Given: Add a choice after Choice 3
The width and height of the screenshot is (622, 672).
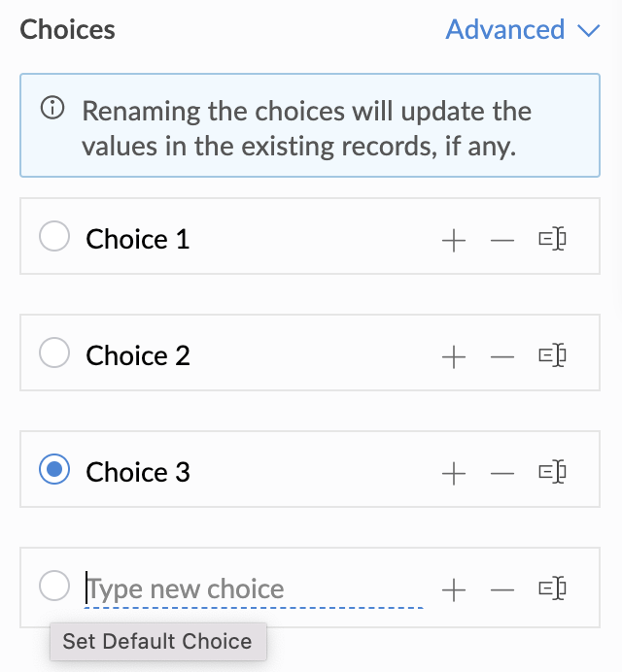Looking at the screenshot, I should 454,474.
